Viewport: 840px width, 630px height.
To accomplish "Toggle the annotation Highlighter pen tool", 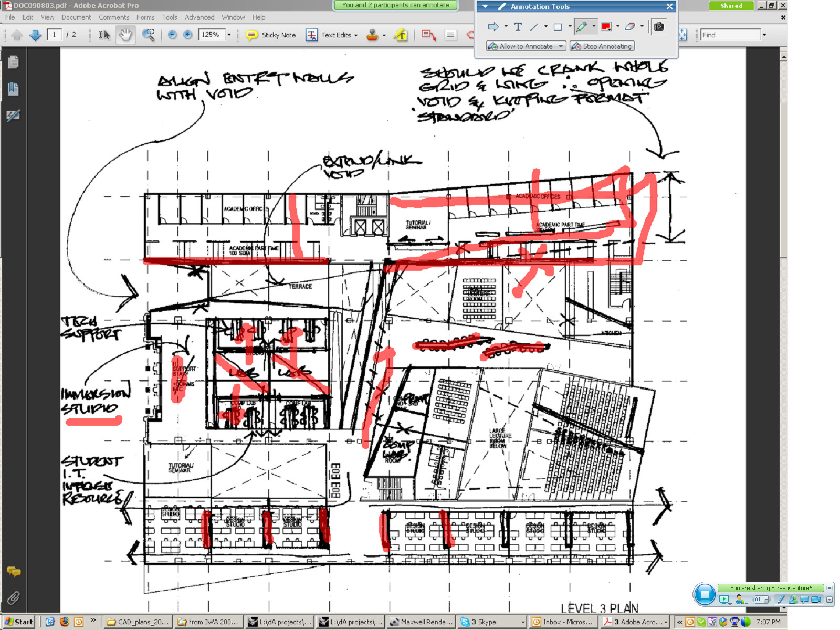I will coord(581,27).
